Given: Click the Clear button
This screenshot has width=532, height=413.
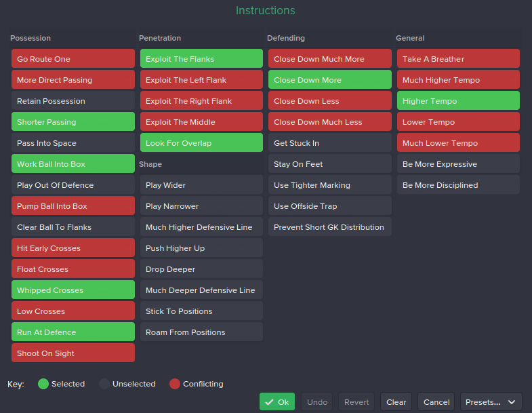Looking at the screenshot, I should [396, 401].
